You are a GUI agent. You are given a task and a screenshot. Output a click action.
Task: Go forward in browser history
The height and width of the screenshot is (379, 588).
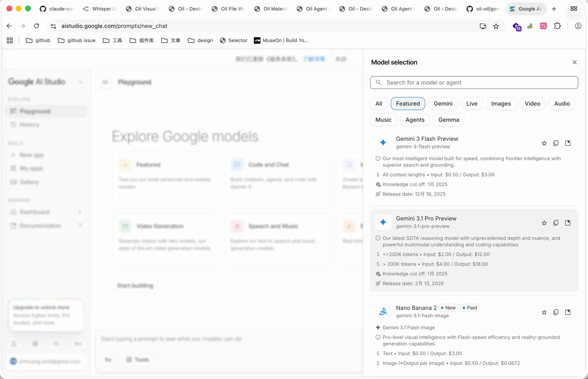23,26
